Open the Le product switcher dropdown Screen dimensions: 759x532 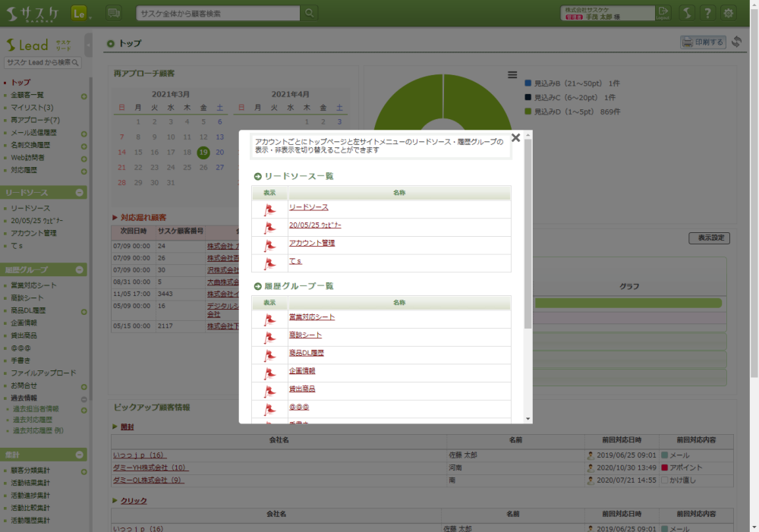[81, 13]
